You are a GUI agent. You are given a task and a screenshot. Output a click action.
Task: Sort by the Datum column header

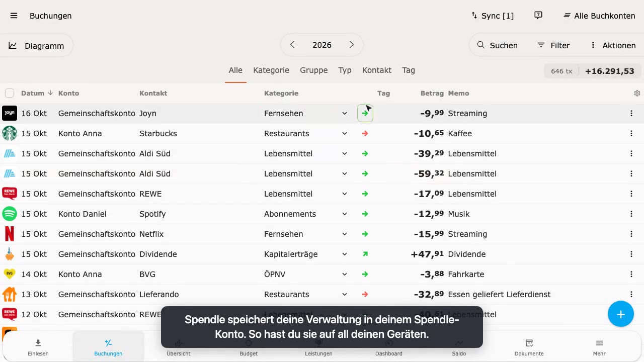[x=37, y=93]
